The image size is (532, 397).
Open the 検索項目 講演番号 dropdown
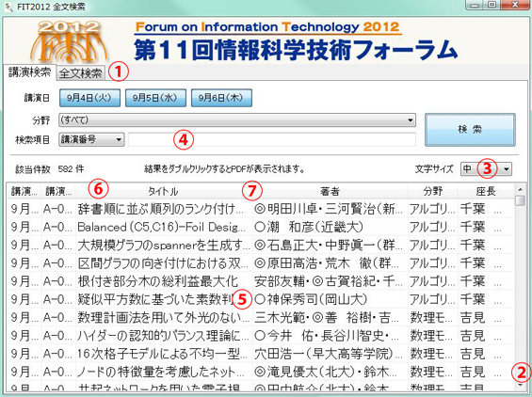[91, 139]
